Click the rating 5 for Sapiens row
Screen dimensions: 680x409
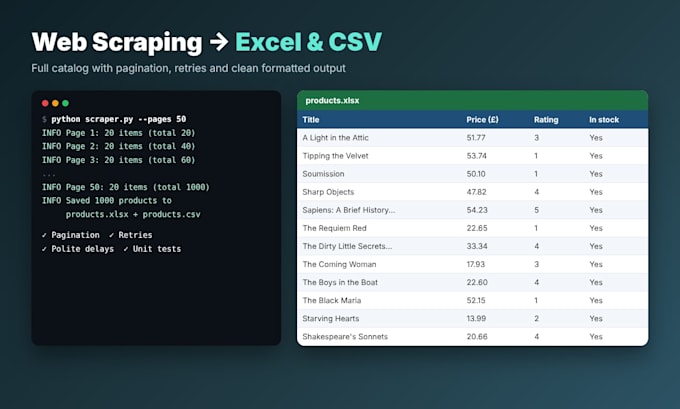tap(536, 210)
